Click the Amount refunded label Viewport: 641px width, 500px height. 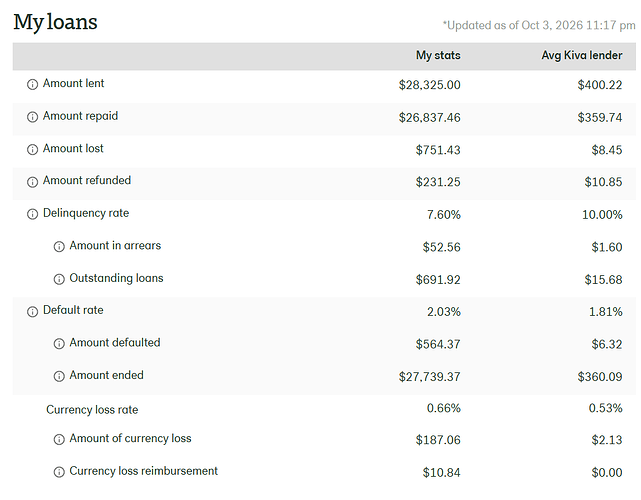pyautogui.click(x=87, y=180)
